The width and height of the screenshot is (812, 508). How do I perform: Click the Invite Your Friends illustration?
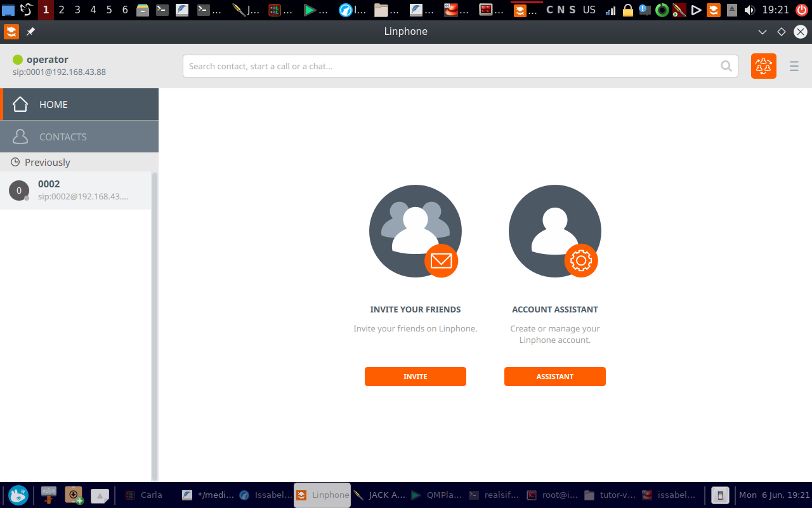(416, 231)
